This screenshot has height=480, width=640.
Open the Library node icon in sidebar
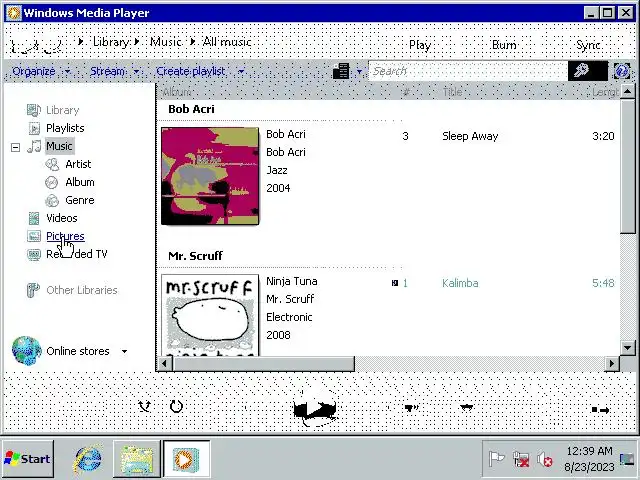(x=33, y=110)
